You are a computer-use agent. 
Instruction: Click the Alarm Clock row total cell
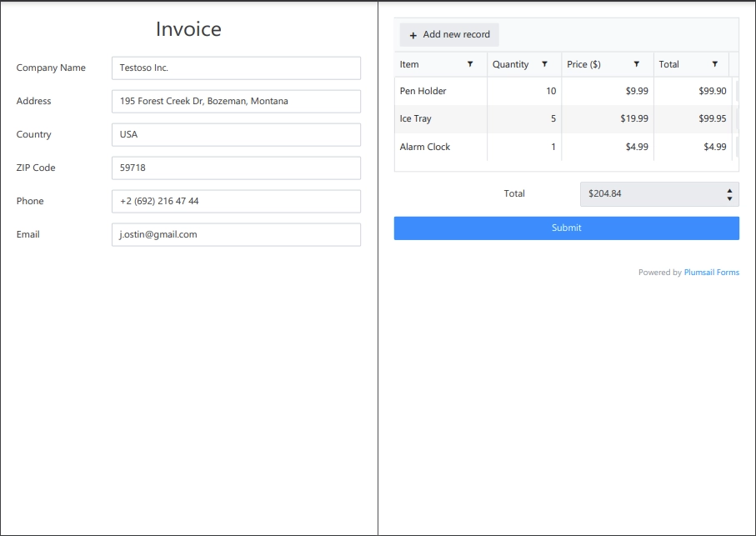pyautogui.click(x=693, y=147)
